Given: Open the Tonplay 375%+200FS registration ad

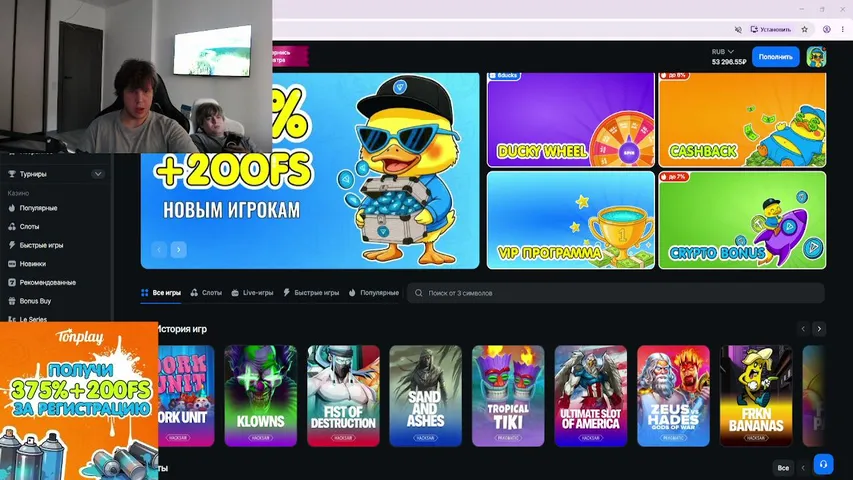Looking at the screenshot, I should [79, 401].
